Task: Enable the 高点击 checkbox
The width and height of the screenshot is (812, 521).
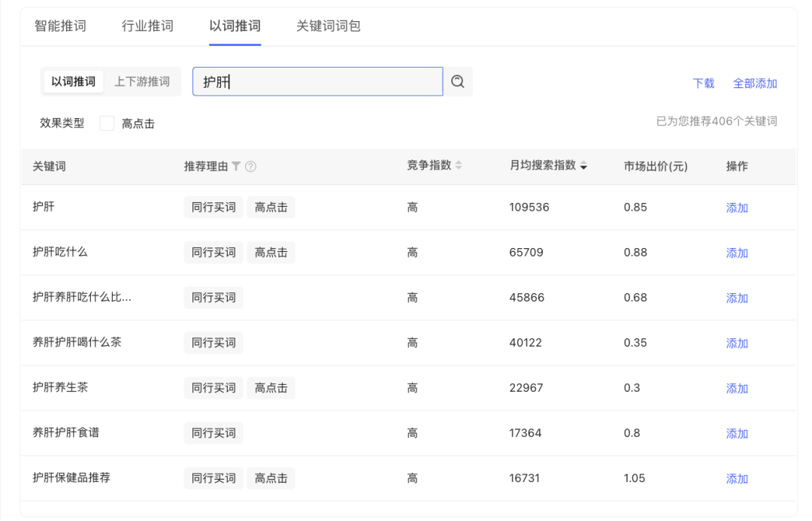Action: (108, 123)
